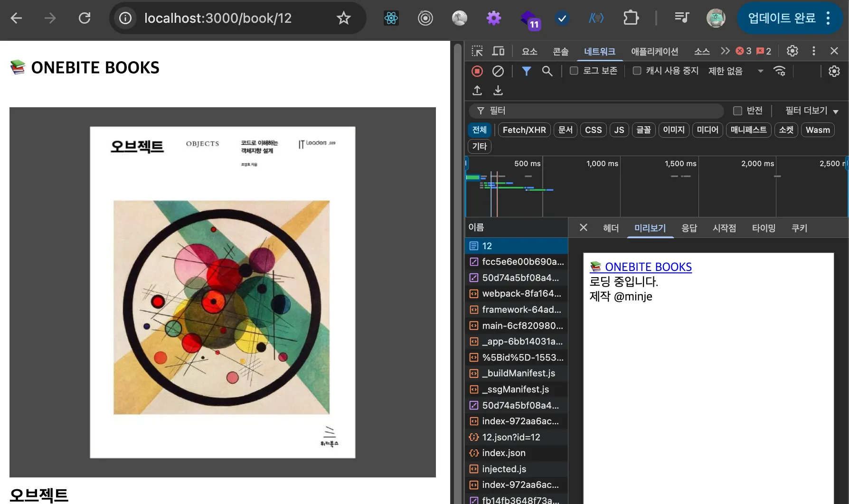The width and height of the screenshot is (849, 504).
Task: Open the Chrome menu in 업데이트 완료 button
Action: tap(828, 18)
